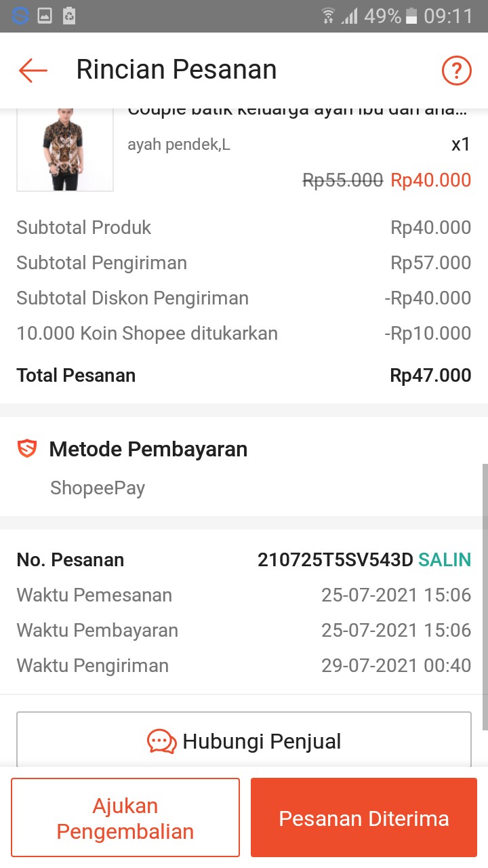This screenshot has height=868, width=488.
Task: Tap the chat bubble icon
Action: click(x=162, y=741)
